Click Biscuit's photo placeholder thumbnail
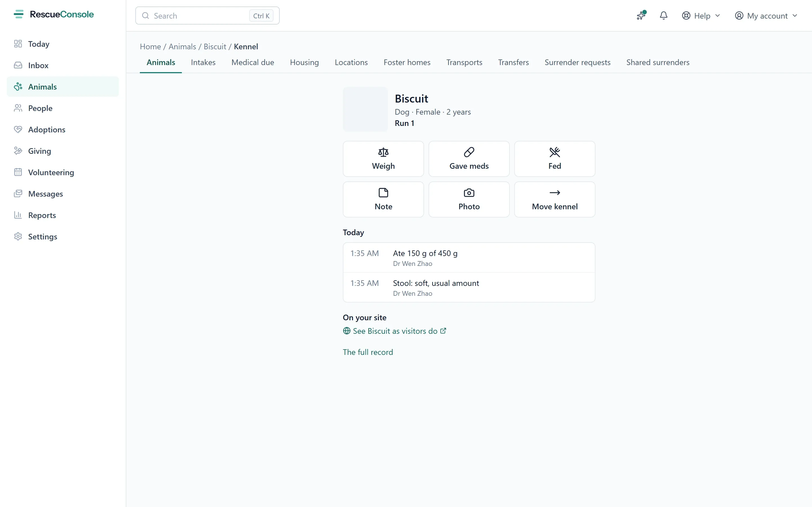 pyautogui.click(x=365, y=109)
